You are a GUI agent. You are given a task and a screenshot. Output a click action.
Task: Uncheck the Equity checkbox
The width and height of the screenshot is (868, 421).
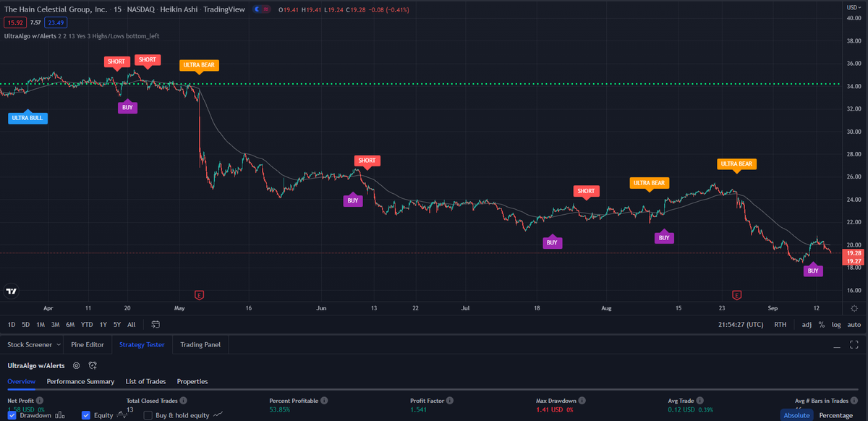(86, 415)
